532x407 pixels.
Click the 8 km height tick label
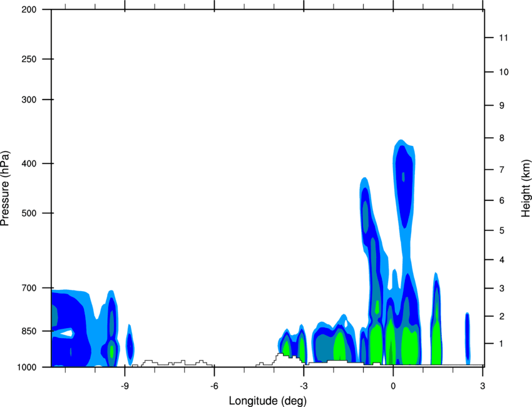(x=502, y=138)
